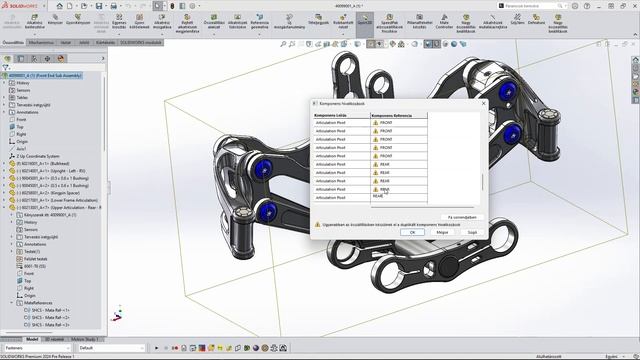
Task: Open the FeatureManager design tree tab icon
Action: [8, 59]
